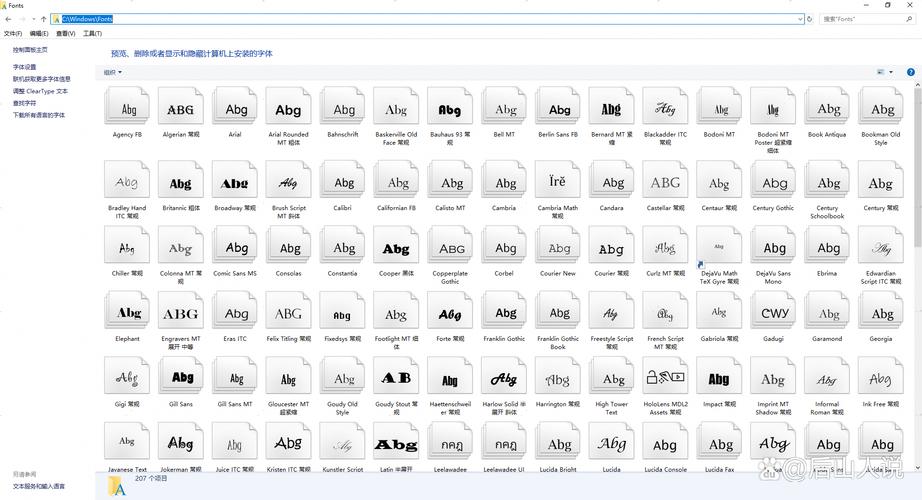Image resolution: width=922 pixels, height=500 pixels.
Task: Select the Jokerman font icon
Action: tap(181, 441)
